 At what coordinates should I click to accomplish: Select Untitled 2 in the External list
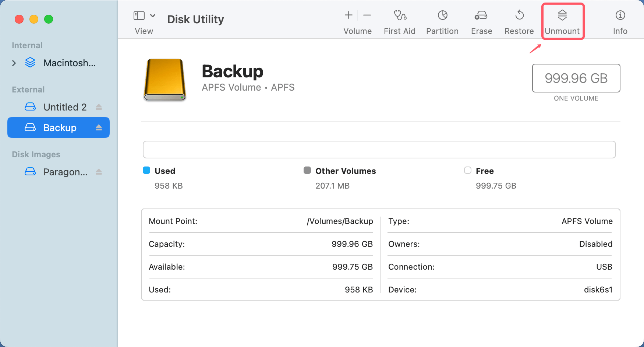(65, 107)
